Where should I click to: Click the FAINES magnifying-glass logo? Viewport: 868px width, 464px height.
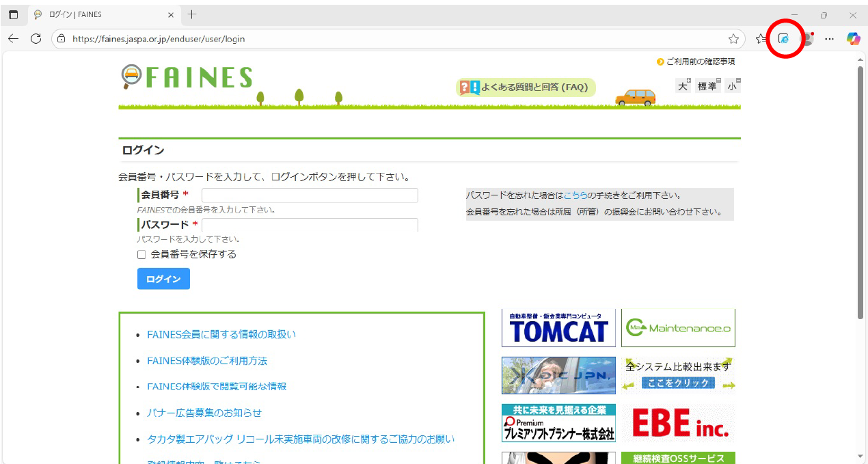(131, 77)
